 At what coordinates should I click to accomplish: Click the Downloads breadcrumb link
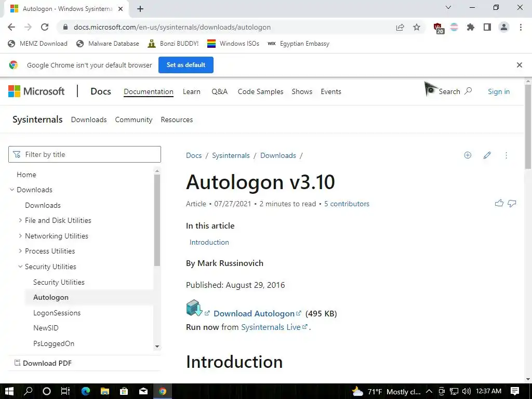[x=278, y=155]
